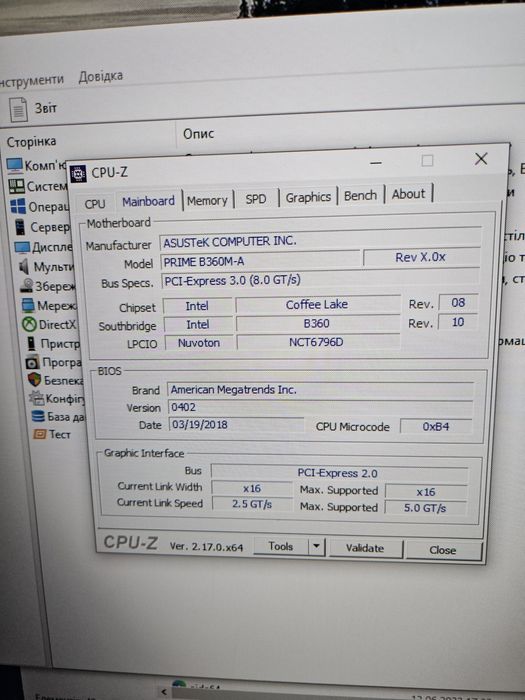Image resolution: width=525 pixels, height=700 pixels.
Task: Click the Звіт report icon in AIDA64 toolbar
Action: 18,110
